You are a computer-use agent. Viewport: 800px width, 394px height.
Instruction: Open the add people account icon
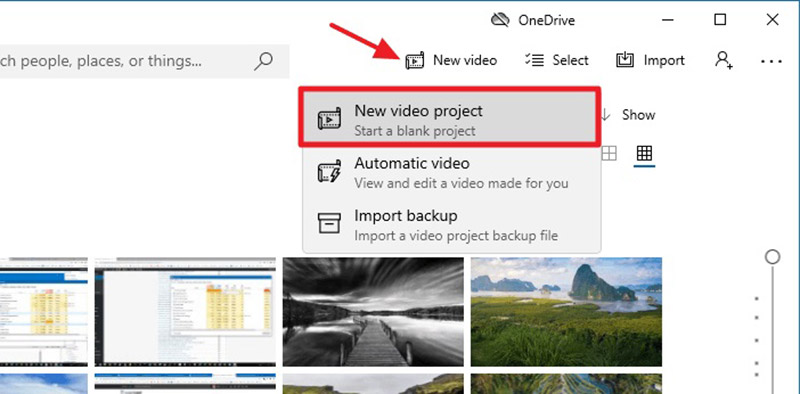click(723, 60)
